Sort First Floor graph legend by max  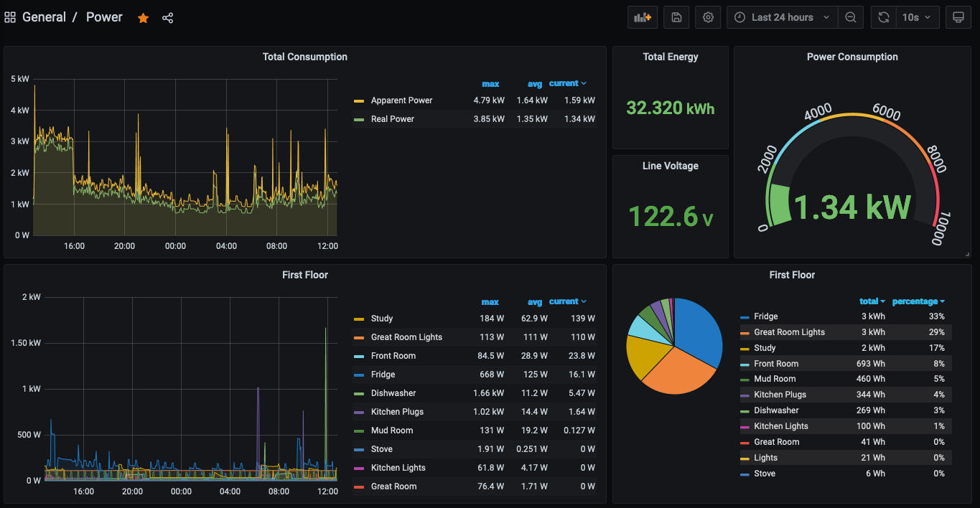pyautogui.click(x=490, y=302)
